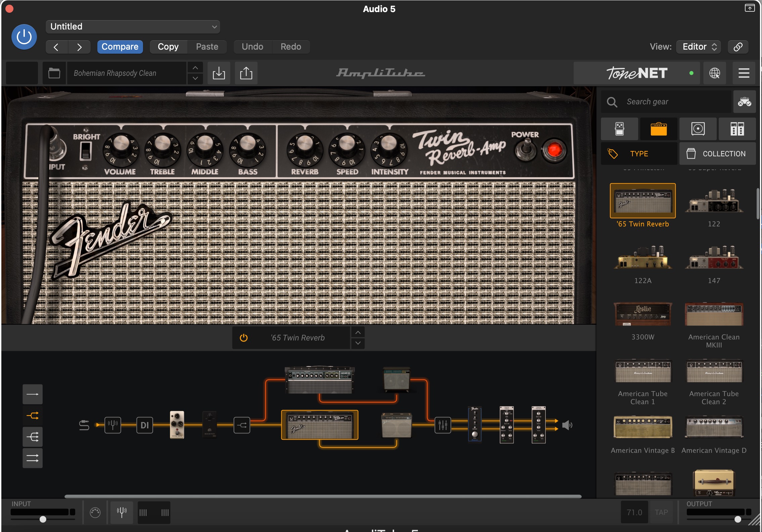Image resolution: width=762 pixels, height=532 pixels.
Task: Select the cabinet speaker gear category tab
Action: [x=698, y=129]
